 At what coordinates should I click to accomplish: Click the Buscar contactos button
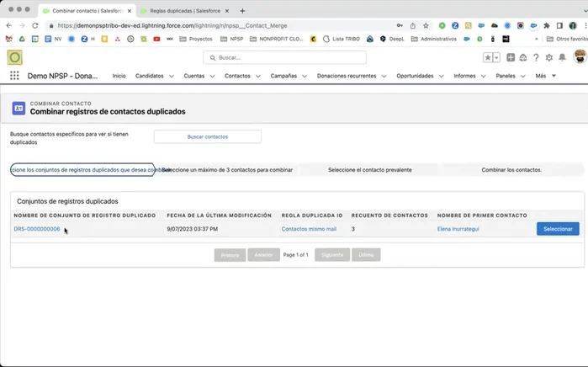208,136
